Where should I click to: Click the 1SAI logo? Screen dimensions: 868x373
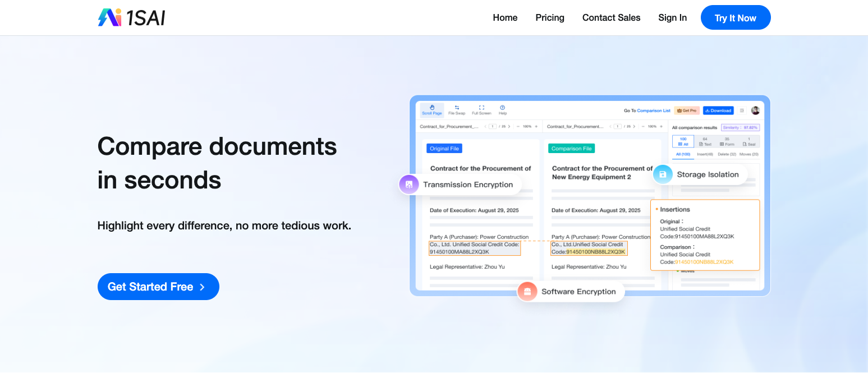131,17
